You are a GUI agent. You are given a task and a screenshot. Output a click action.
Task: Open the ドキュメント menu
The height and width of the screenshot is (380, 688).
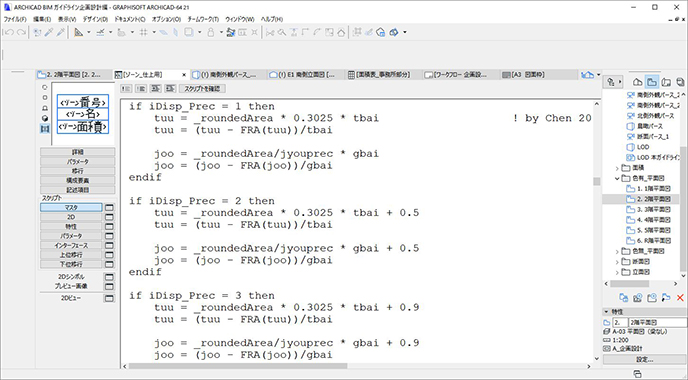pyautogui.click(x=129, y=19)
